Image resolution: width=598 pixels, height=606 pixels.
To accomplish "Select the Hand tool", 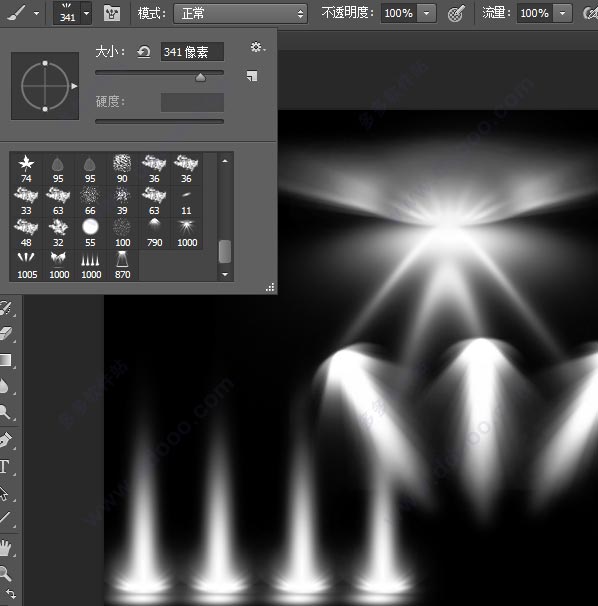I will (5, 548).
